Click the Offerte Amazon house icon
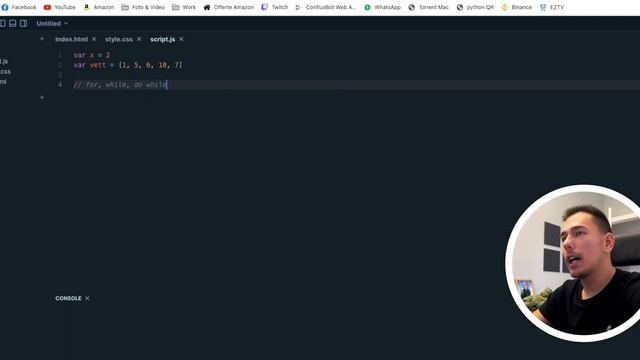 [207, 7]
